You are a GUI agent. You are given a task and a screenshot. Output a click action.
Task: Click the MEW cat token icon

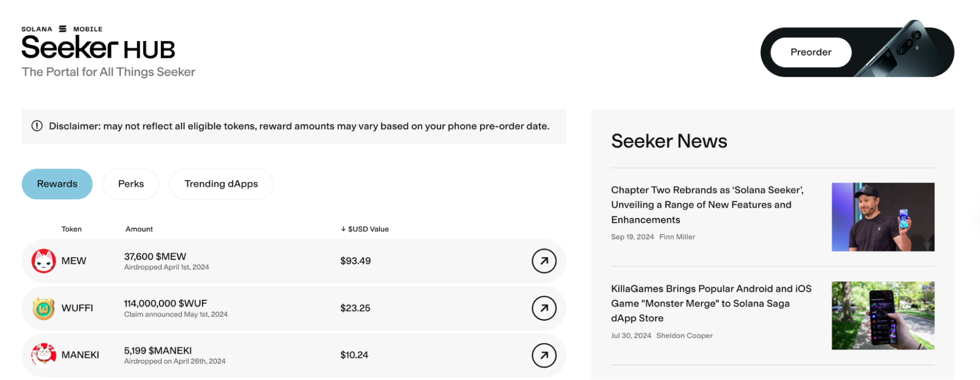coord(44,261)
